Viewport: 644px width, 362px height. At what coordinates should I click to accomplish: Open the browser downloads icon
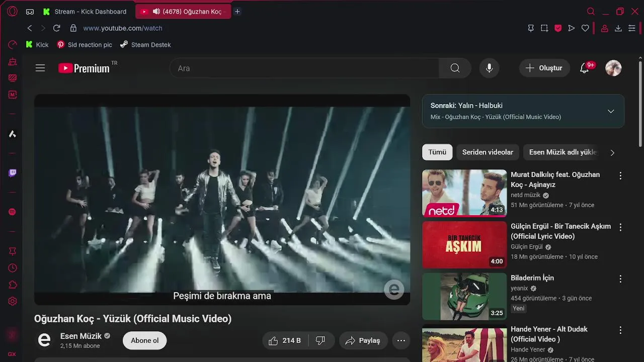click(x=618, y=29)
